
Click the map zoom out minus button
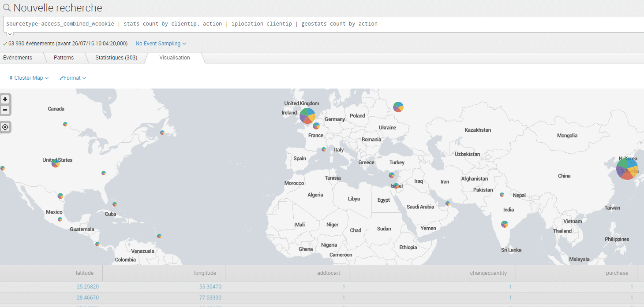[5, 110]
